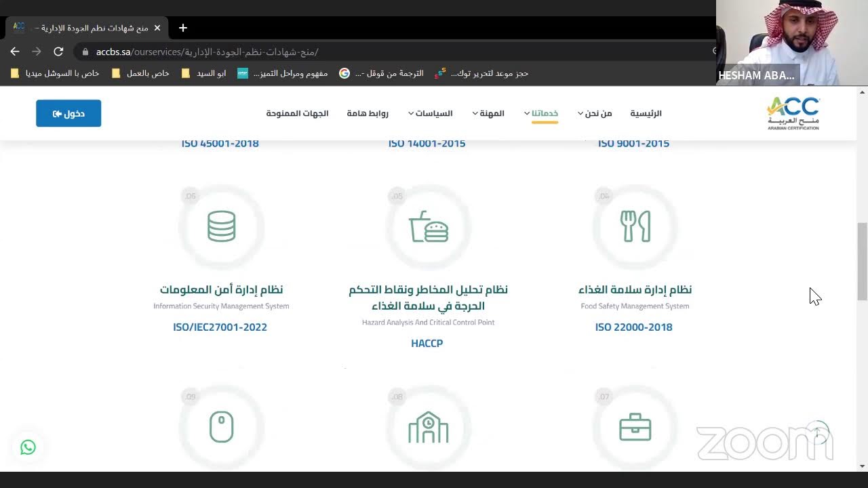Open WhatsApp chat floating icon

point(28,447)
